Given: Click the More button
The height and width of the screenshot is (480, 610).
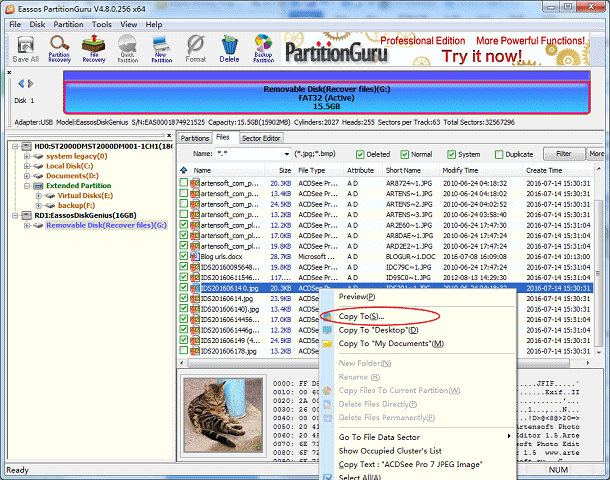Looking at the screenshot, I should [x=596, y=154].
